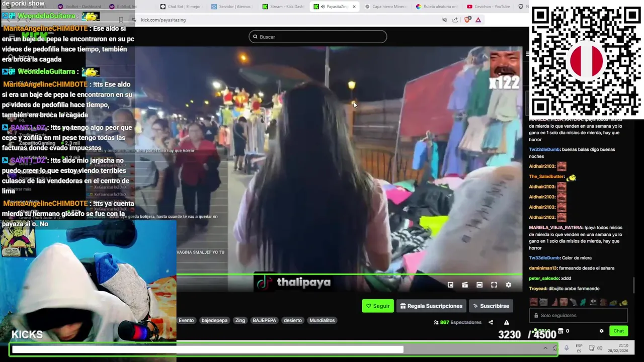Open the taskbar network icon

point(592,348)
